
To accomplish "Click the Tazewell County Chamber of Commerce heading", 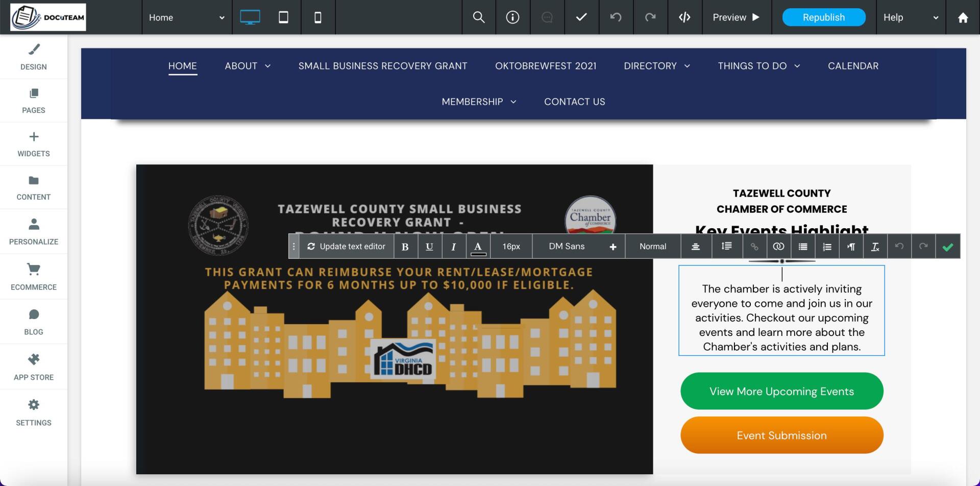I will coord(781,201).
